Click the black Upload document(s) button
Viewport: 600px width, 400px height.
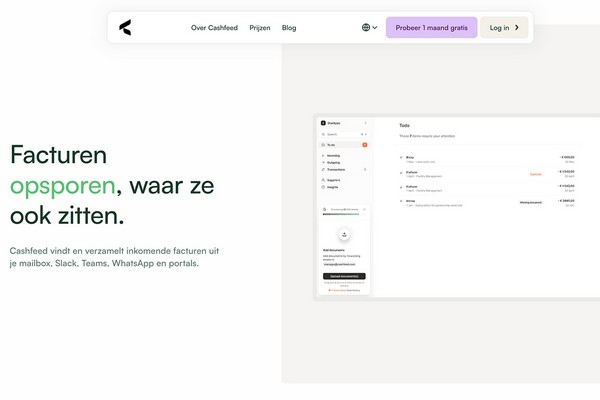coord(344,276)
